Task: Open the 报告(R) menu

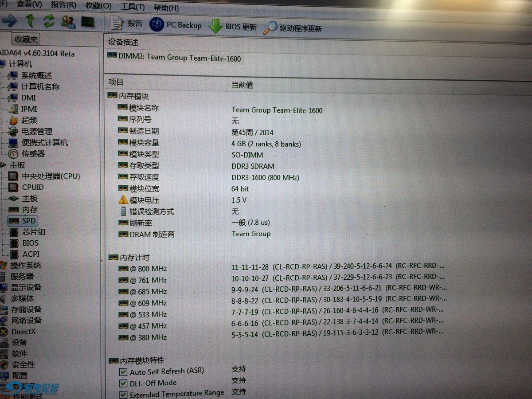Action: (x=63, y=5)
